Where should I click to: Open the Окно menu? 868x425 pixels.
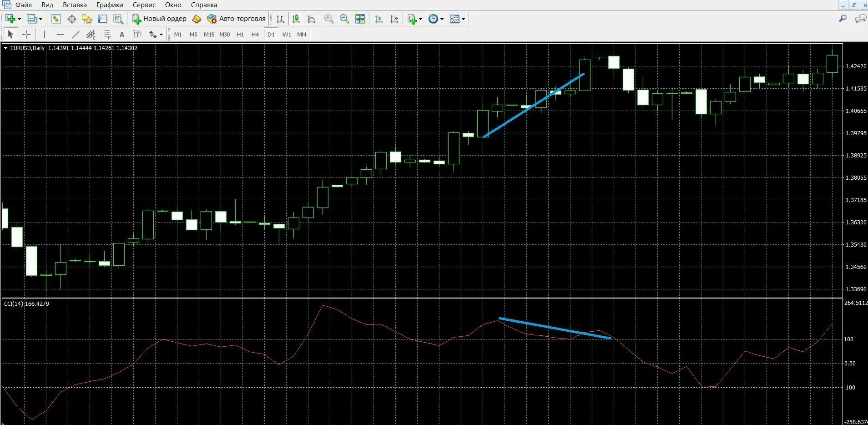(173, 5)
